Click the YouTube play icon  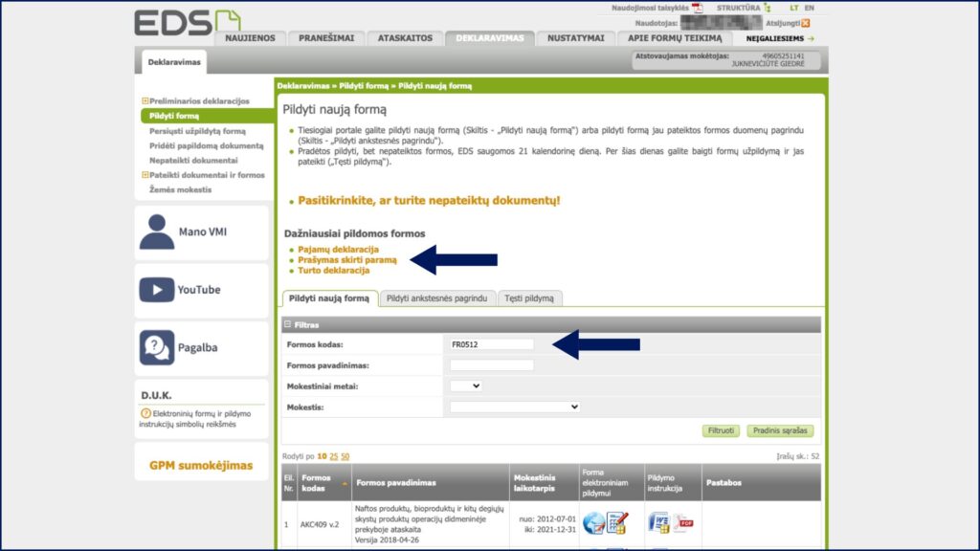click(157, 290)
